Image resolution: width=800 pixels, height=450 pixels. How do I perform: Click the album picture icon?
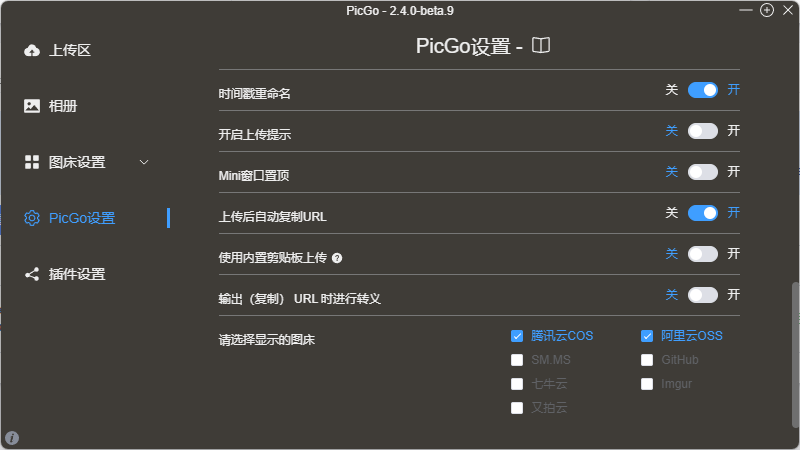pyautogui.click(x=32, y=106)
